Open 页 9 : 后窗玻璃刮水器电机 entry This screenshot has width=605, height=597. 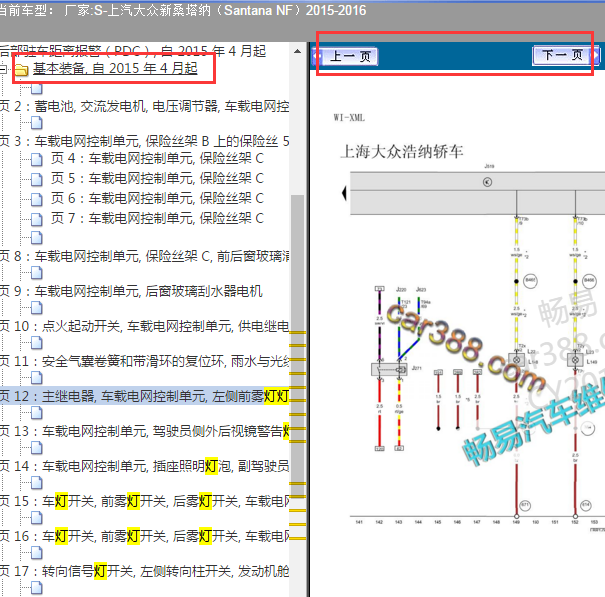[131, 291]
